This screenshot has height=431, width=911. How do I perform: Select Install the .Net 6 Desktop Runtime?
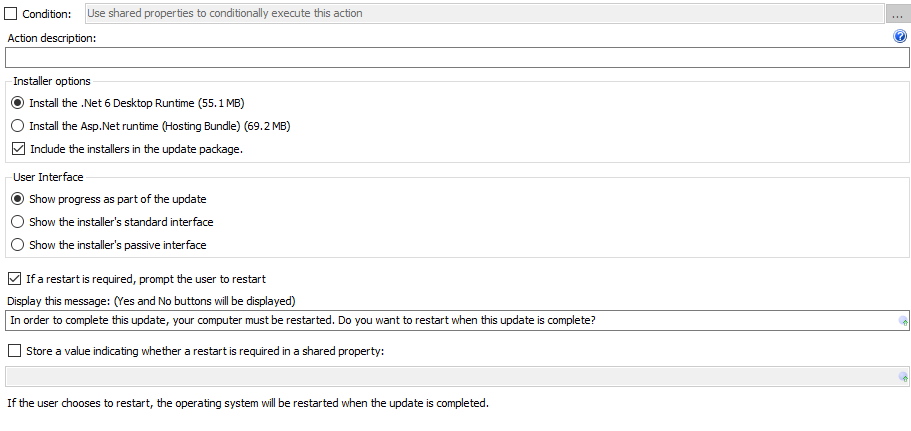coord(18,103)
